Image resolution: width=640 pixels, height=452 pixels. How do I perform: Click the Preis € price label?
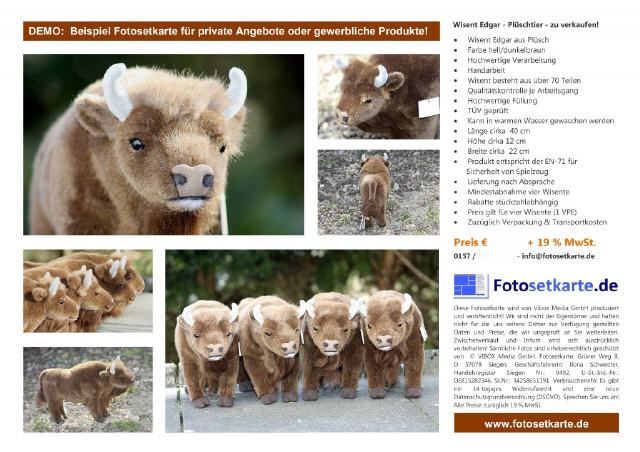[x=470, y=243]
